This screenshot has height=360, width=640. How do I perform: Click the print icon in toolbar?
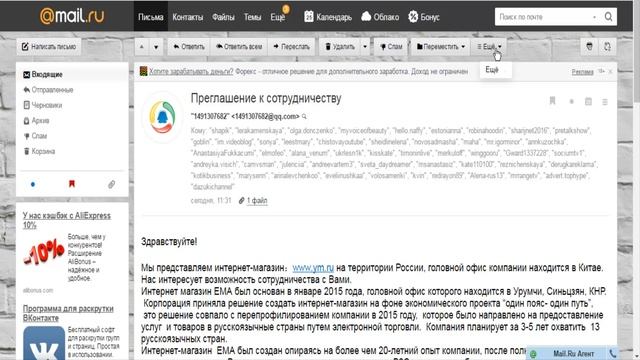(589, 47)
